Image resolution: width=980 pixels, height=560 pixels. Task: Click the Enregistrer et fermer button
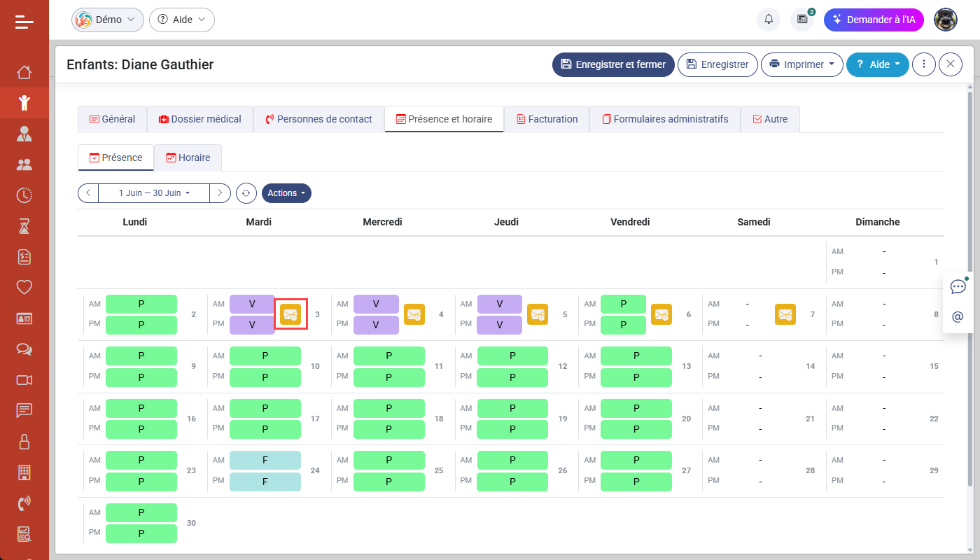tap(613, 64)
